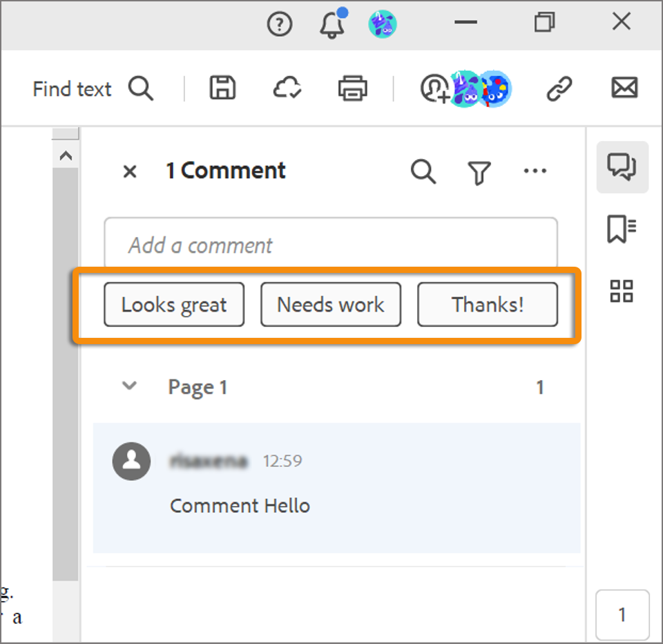Open the comments panel more options menu
This screenshot has height=644, width=663.
coord(535,171)
